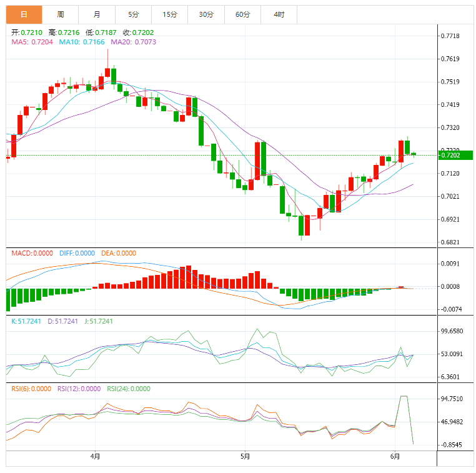
Task: Click the -0.0074 MACD axis label
Action: coord(451,309)
